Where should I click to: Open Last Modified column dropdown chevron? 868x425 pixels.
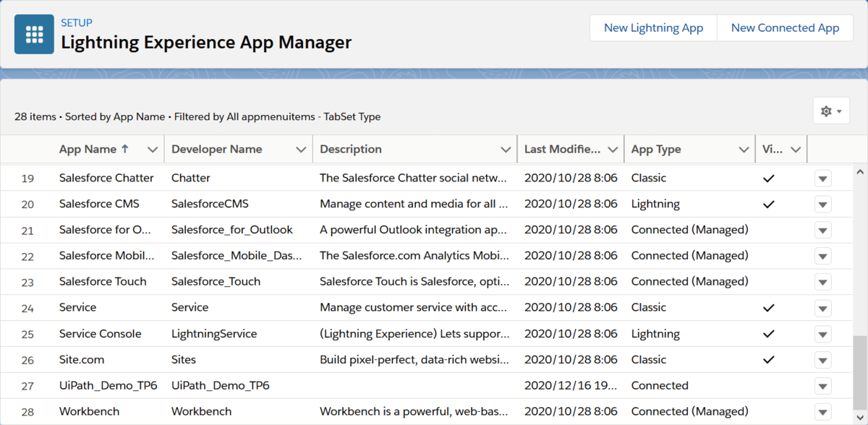coord(613,150)
